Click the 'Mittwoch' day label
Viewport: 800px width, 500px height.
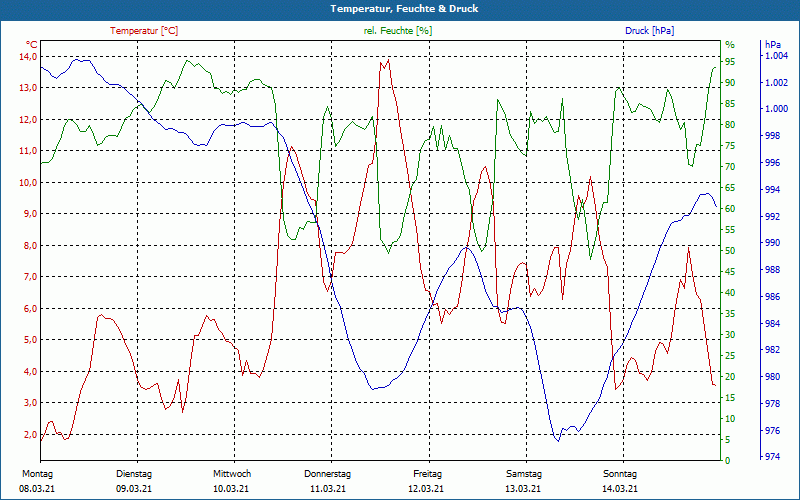[232, 474]
